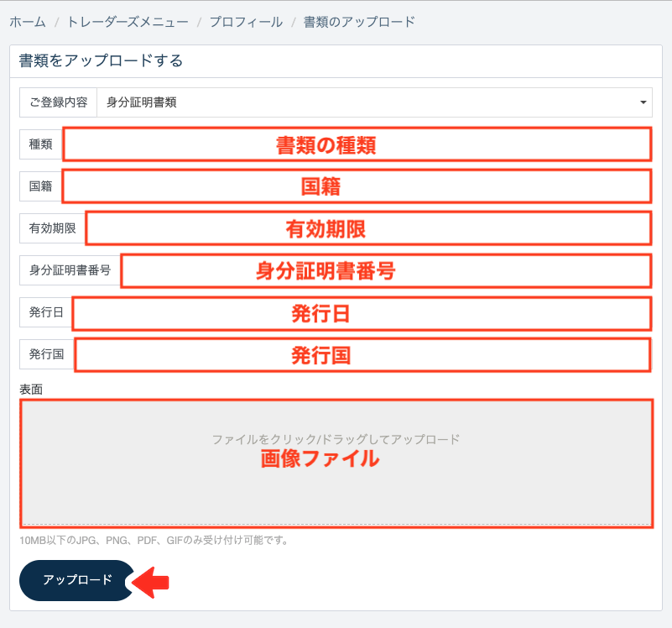Viewport: 672px width, 628px height.
Task: Click the 画像ファイル upload drop zone
Action: (x=336, y=463)
